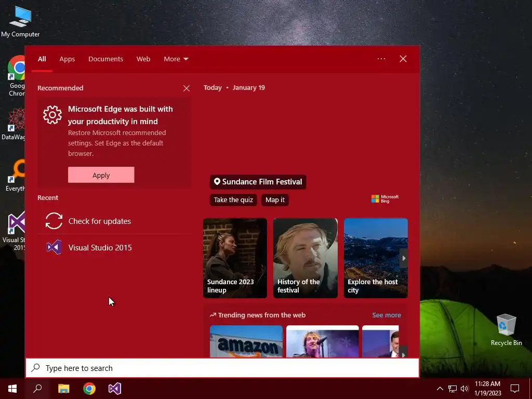Open the three-dot options menu

[381, 59]
